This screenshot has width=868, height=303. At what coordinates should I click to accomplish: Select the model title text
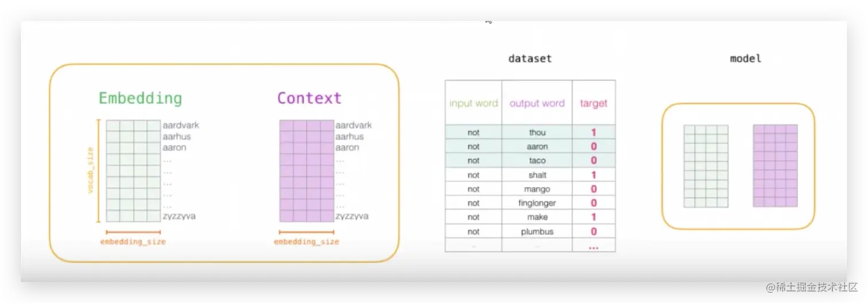tap(746, 59)
